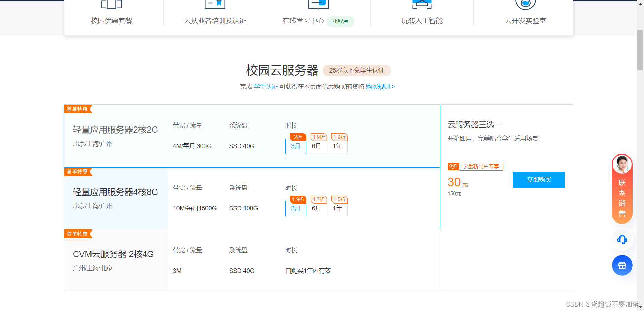This screenshot has width=644, height=311.
Task: Click the 在线学习中心 screen icon
Action: [x=319, y=4]
